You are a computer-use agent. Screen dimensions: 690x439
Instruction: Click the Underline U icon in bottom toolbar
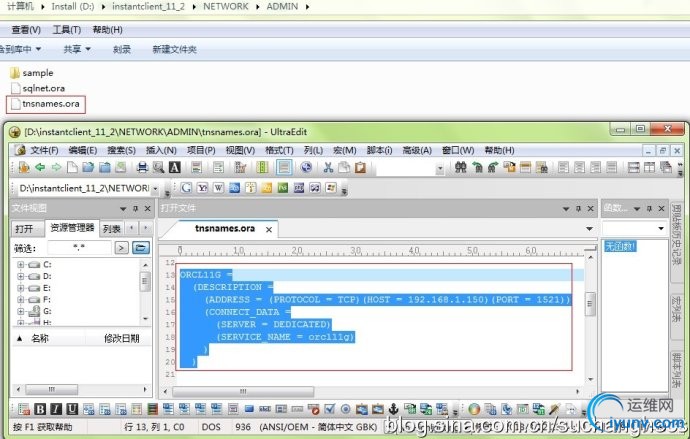point(72,409)
